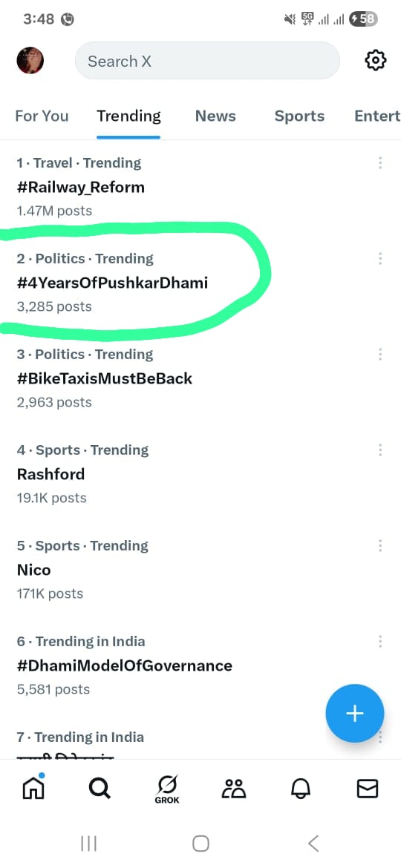The image size is (401, 868).
Task: Open the profile avatar menu
Action: pos(30,61)
